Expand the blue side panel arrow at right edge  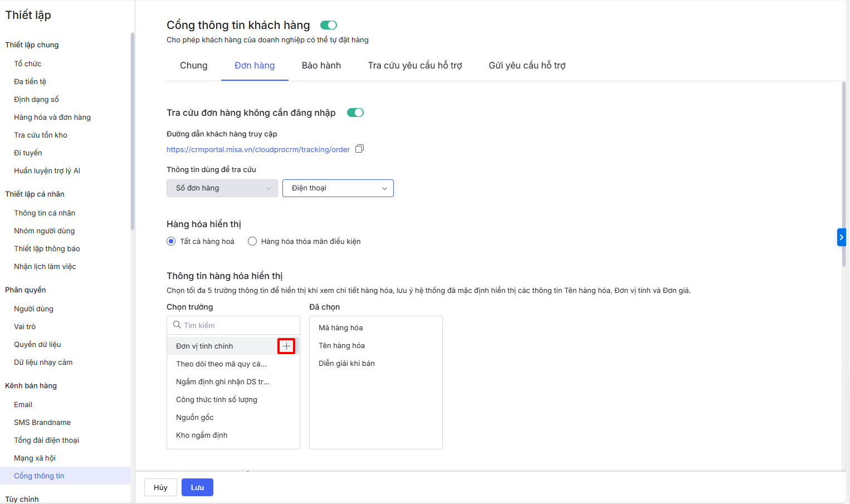[841, 237]
